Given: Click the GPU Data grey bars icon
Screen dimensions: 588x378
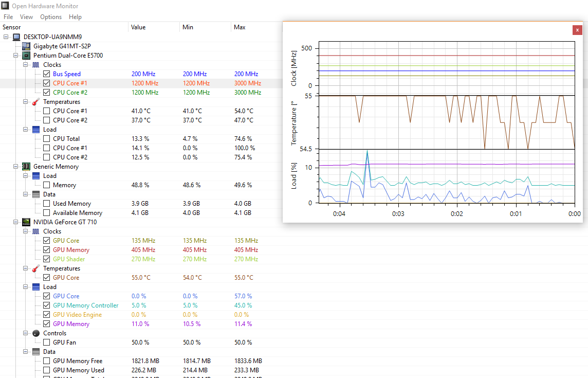Looking at the screenshot, I should coord(35,352).
